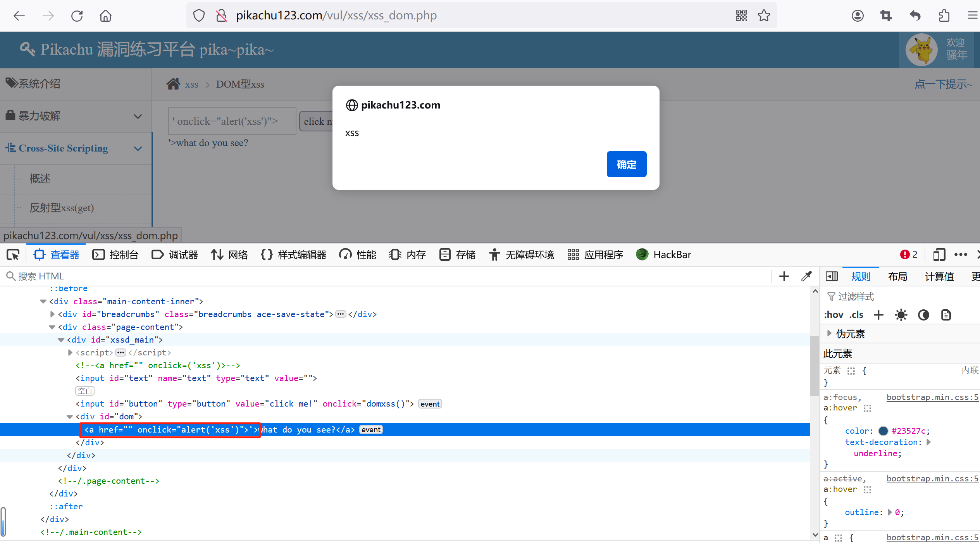Toggle light color scheme simulation sun icon
The image size is (980, 543).
[x=901, y=315]
